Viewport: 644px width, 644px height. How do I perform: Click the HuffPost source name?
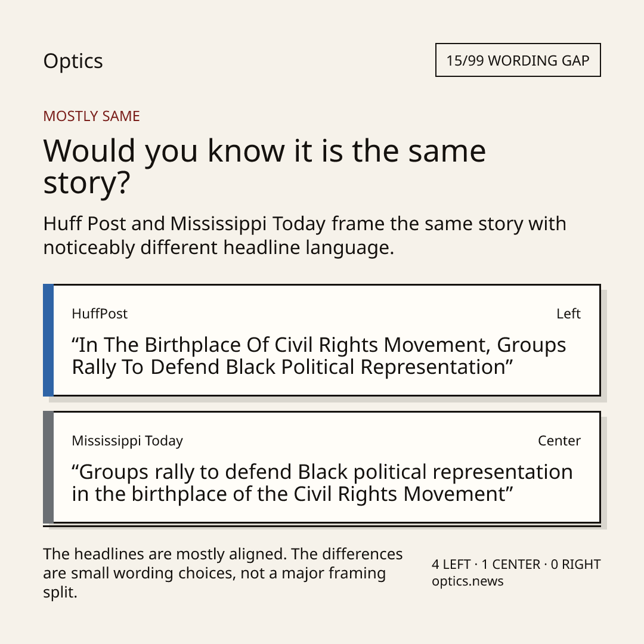click(100, 314)
